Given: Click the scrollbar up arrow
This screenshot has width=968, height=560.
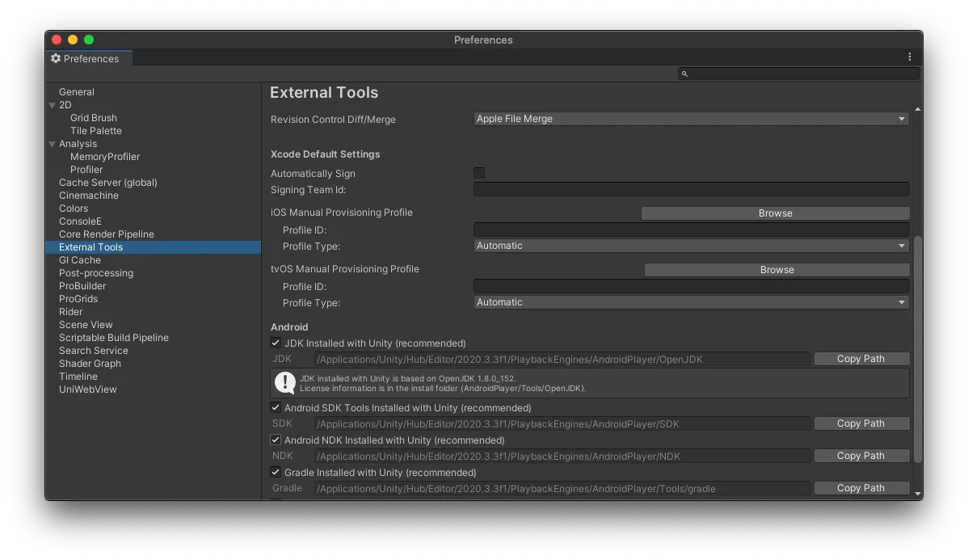Looking at the screenshot, I should (x=917, y=109).
